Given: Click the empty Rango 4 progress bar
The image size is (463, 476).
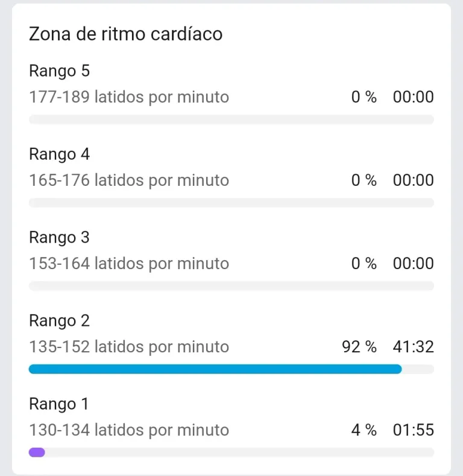Looking at the screenshot, I should point(231,203).
